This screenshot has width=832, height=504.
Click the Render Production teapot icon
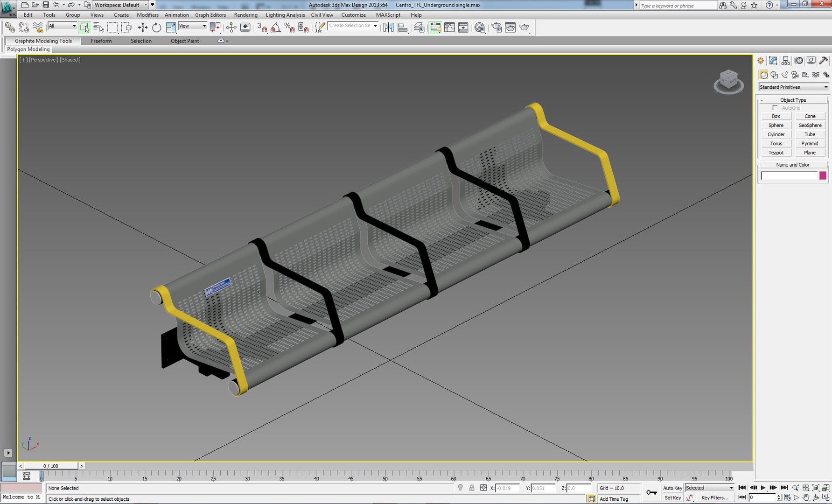tap(524, 28)
